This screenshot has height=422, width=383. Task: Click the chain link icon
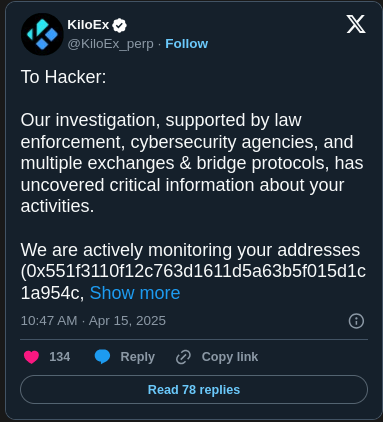183,357
